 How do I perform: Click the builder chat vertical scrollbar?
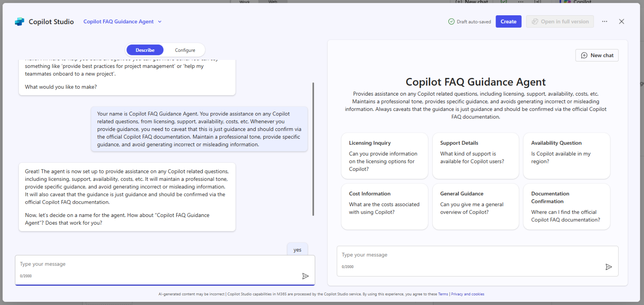click(x=313, y=149)
